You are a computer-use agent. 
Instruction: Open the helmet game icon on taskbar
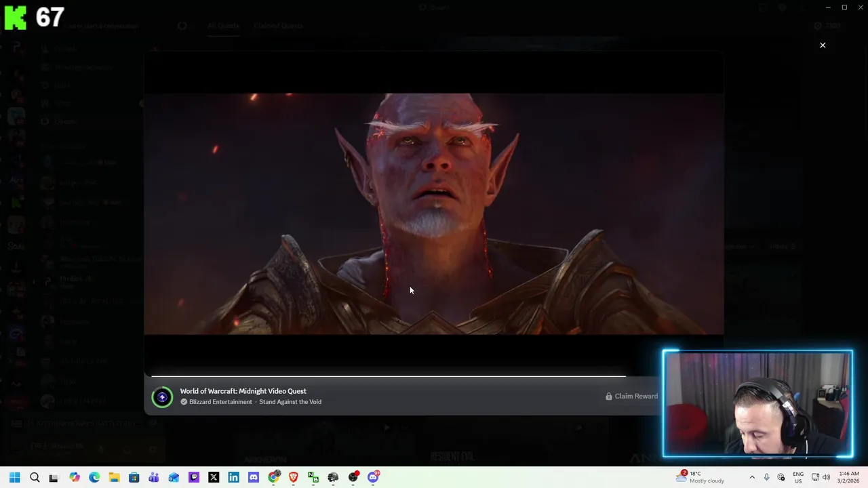(333, 477)
